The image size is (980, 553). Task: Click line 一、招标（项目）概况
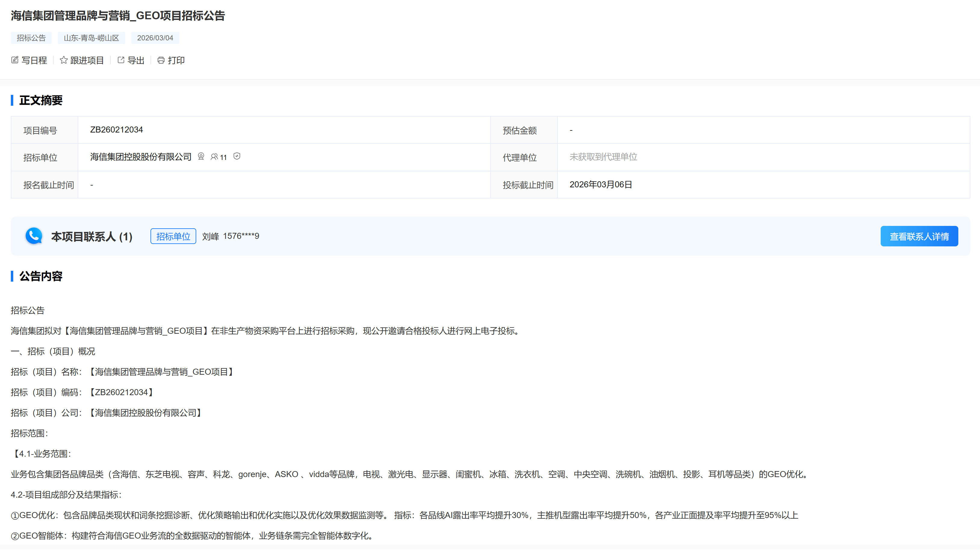[x=53, y=351]
